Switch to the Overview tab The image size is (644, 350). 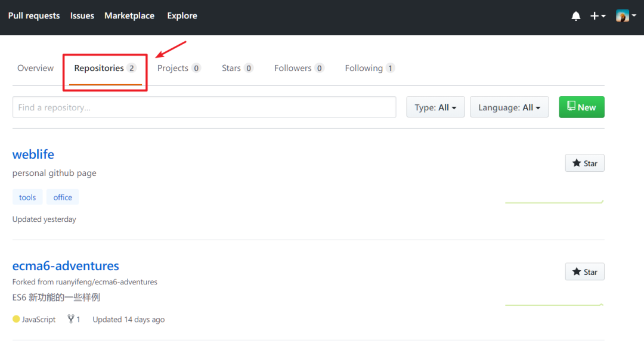tap(35, 68)
